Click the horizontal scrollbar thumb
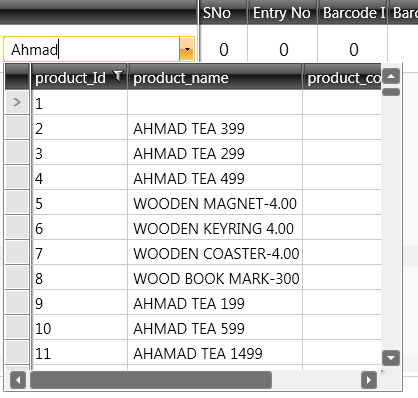 click(x=151, y=380)
